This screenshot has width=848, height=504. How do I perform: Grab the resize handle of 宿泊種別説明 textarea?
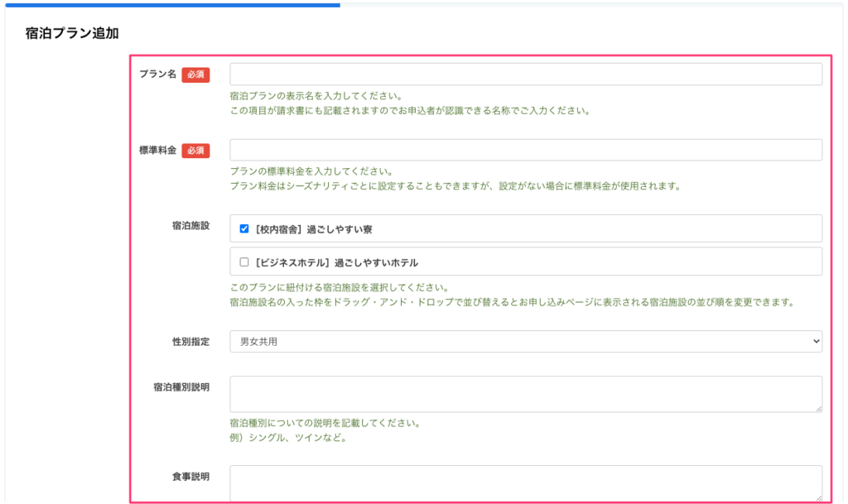point(818,408)
